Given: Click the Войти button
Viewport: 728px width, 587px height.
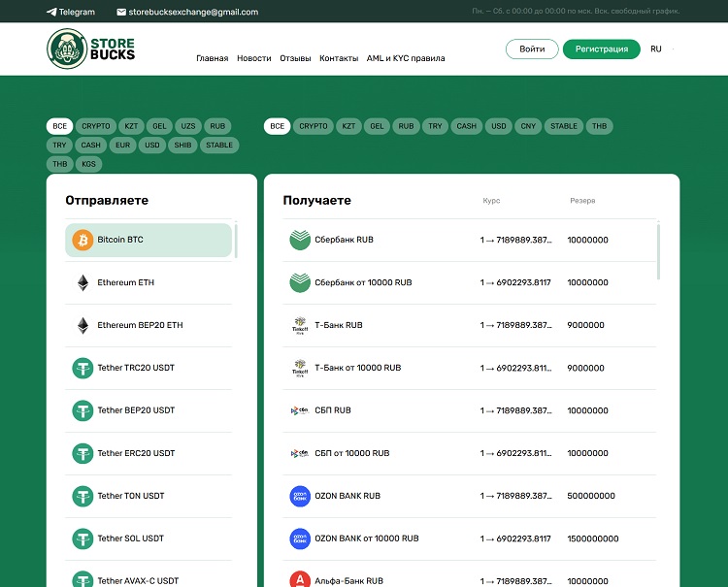Looking at the screenshot, I should 532,49.
